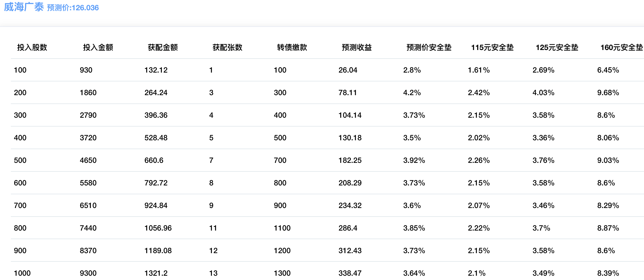
Task: Click the 转债缴款 column header
Action: coord(292,47)
